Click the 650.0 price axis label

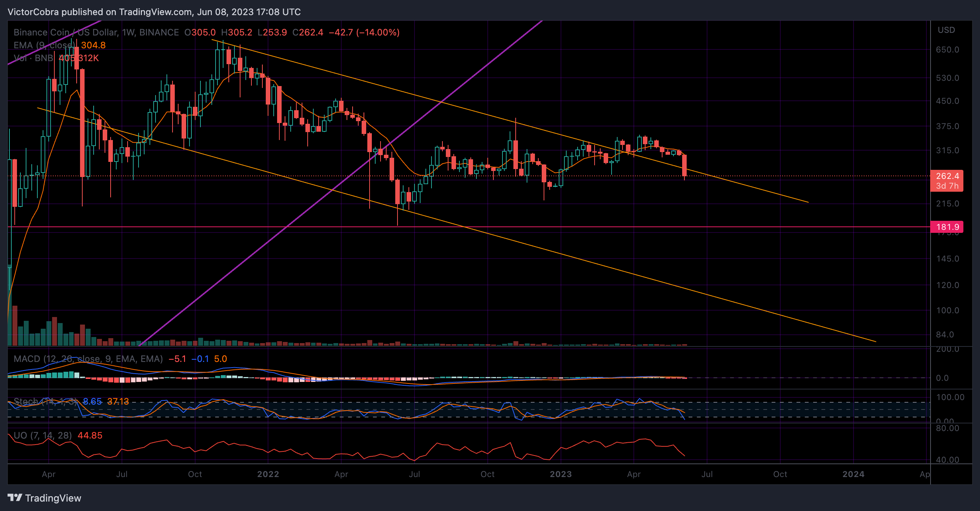(947, 50)
